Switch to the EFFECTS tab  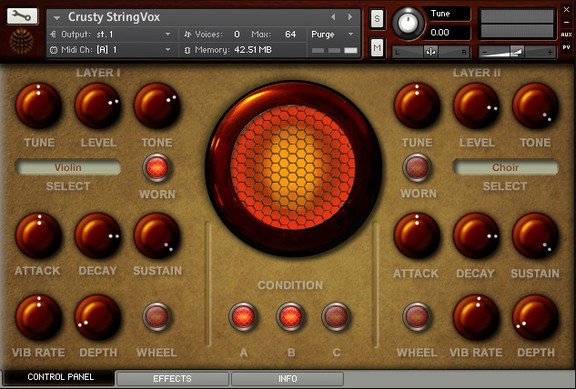[172, 378]
